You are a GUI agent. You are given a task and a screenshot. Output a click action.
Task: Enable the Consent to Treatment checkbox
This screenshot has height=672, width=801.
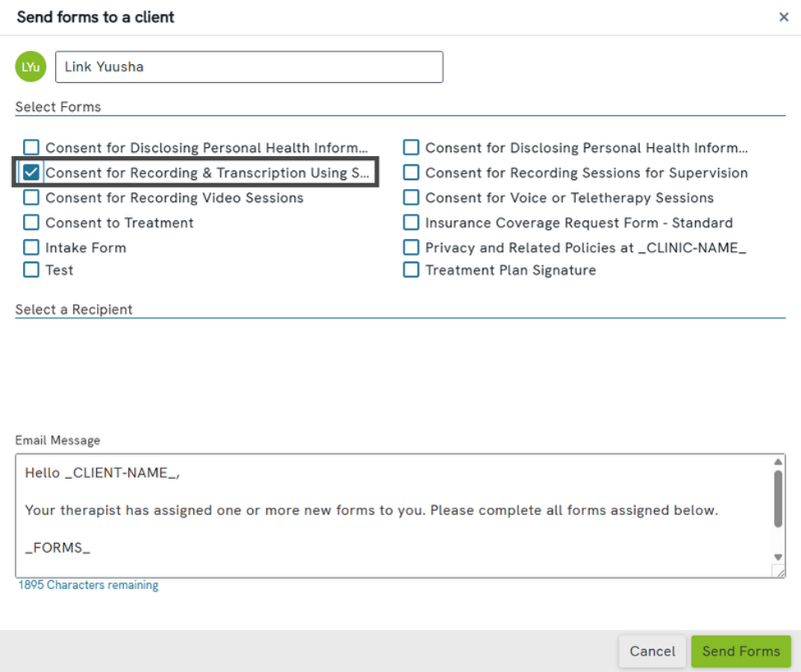tap(31, 223)
